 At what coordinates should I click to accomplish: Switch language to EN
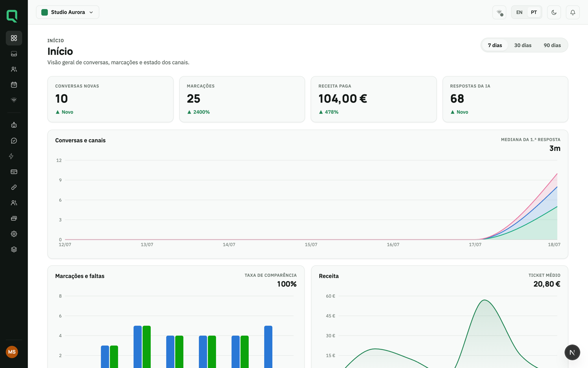tap(519, 13)
